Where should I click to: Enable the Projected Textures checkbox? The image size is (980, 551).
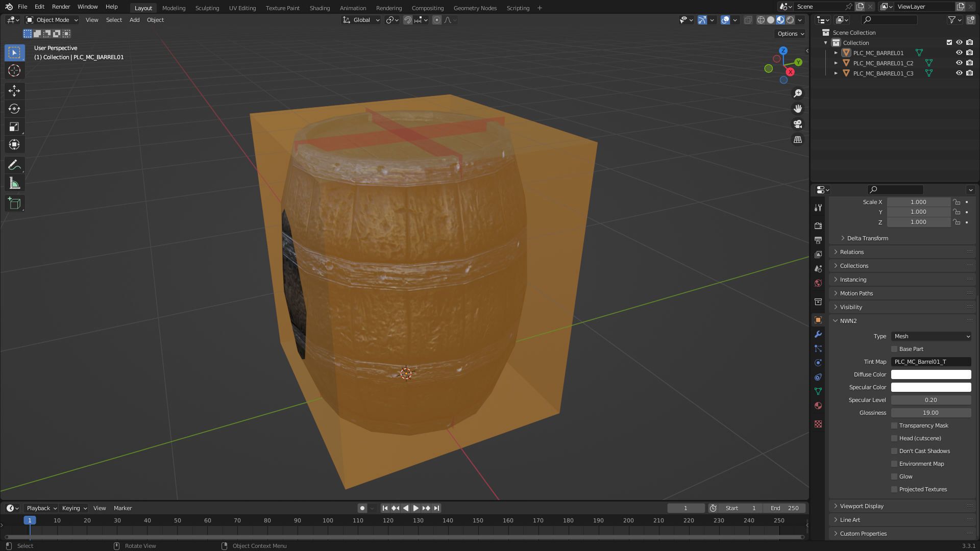coord(894,489)
